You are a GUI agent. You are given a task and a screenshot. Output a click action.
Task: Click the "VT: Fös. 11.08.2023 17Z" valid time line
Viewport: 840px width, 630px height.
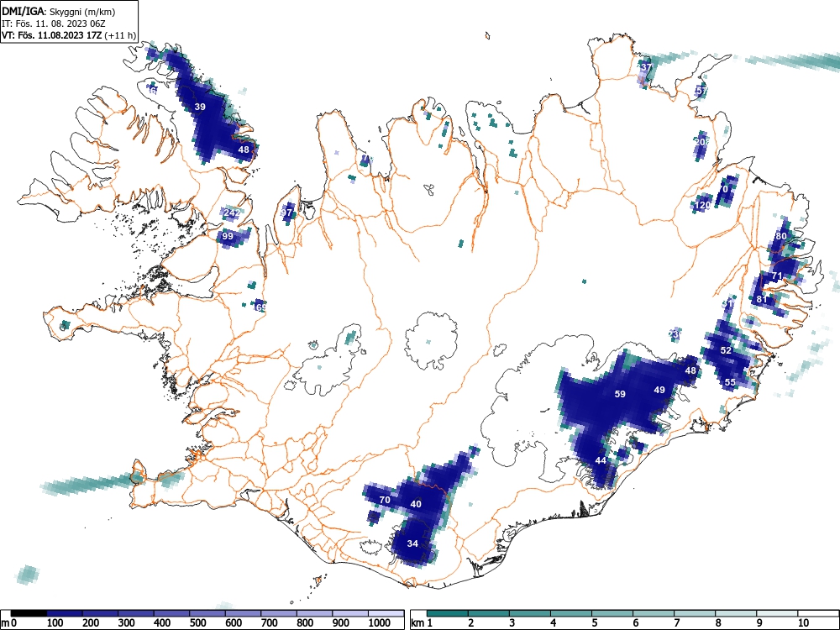point(52,35)
